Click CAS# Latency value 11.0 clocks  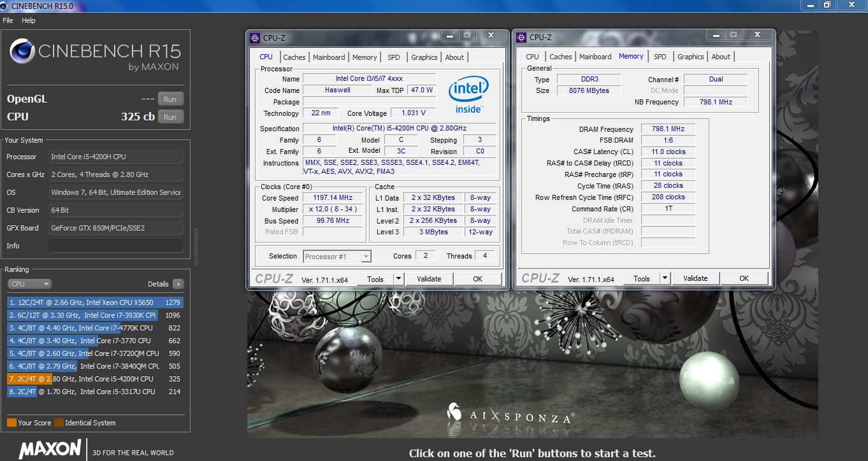[668, 152]
